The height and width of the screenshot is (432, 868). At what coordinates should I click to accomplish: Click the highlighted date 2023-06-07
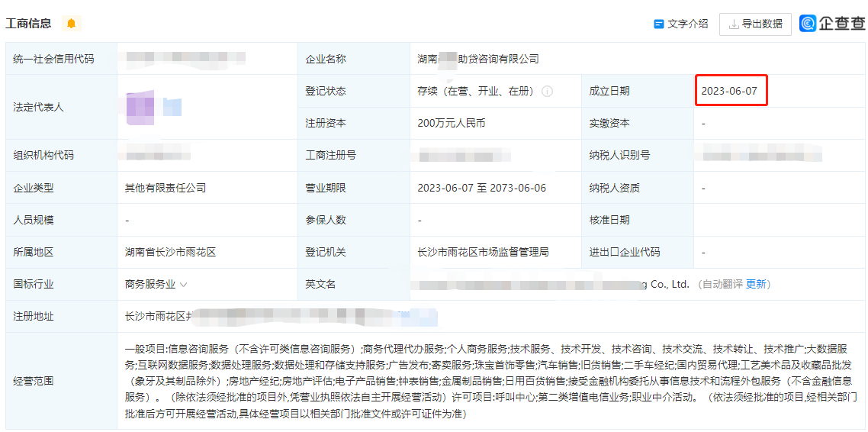point(729,91)
